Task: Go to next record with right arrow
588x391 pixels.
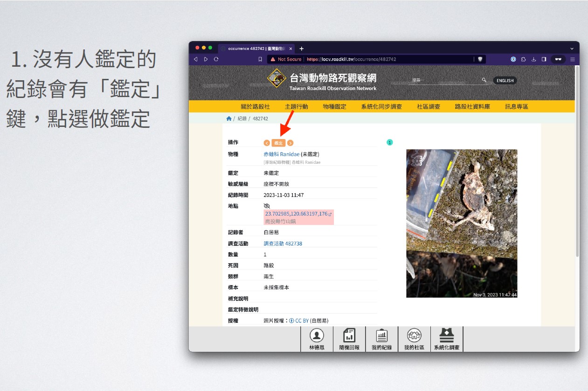Action: pos(290,143)
